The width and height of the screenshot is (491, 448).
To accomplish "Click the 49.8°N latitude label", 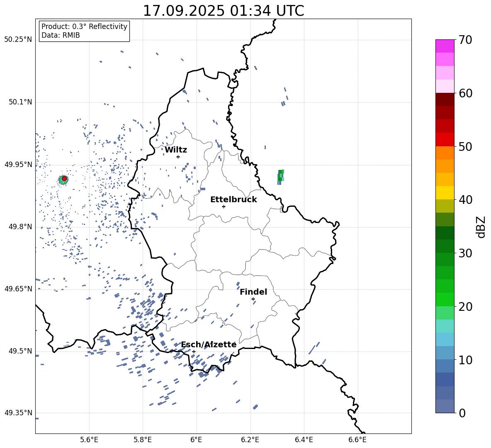I will pyautogui.click(x=20, y=227).
